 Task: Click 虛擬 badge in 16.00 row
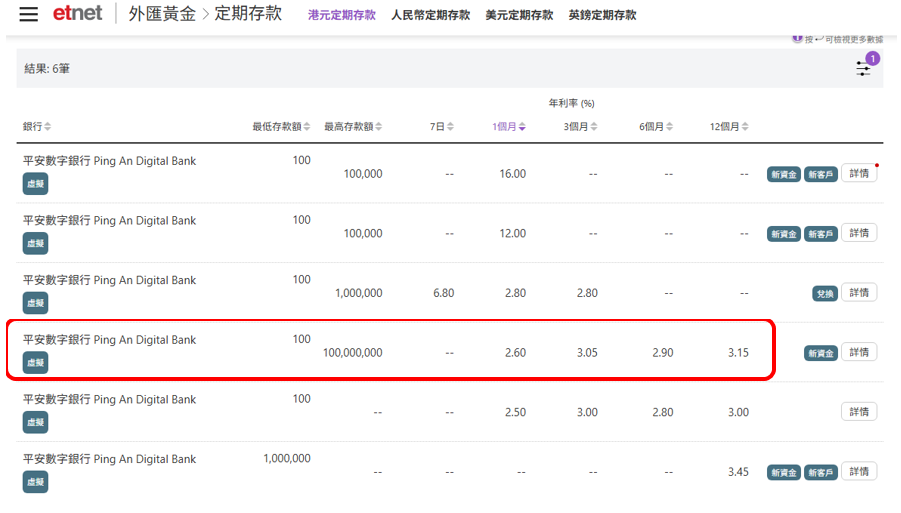(x=35, y=184)
